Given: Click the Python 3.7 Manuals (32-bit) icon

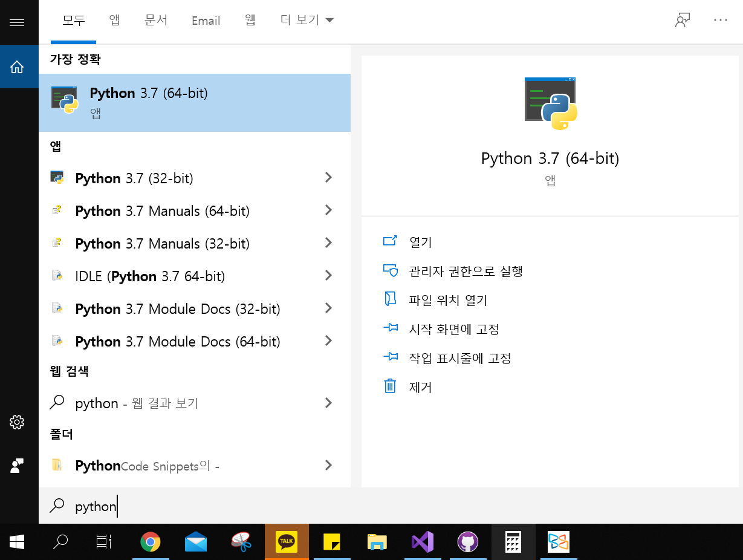Looking at the screenshot, I should 57,243.
